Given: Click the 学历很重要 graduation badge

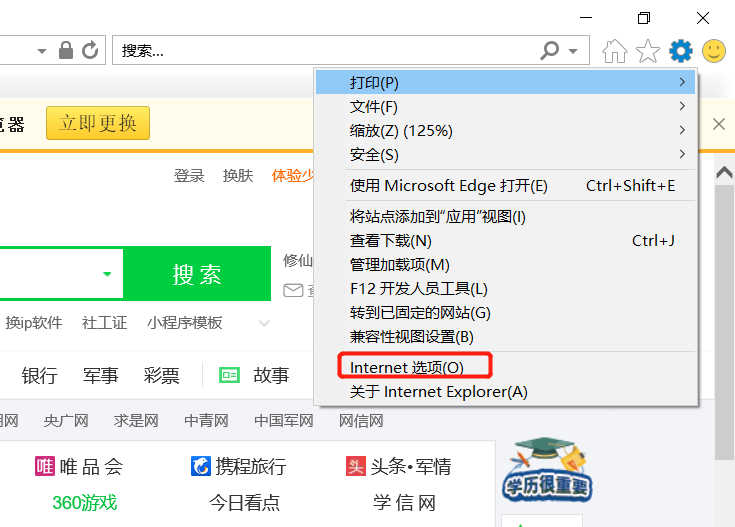Looking at the screenshot, I should 548,469.
